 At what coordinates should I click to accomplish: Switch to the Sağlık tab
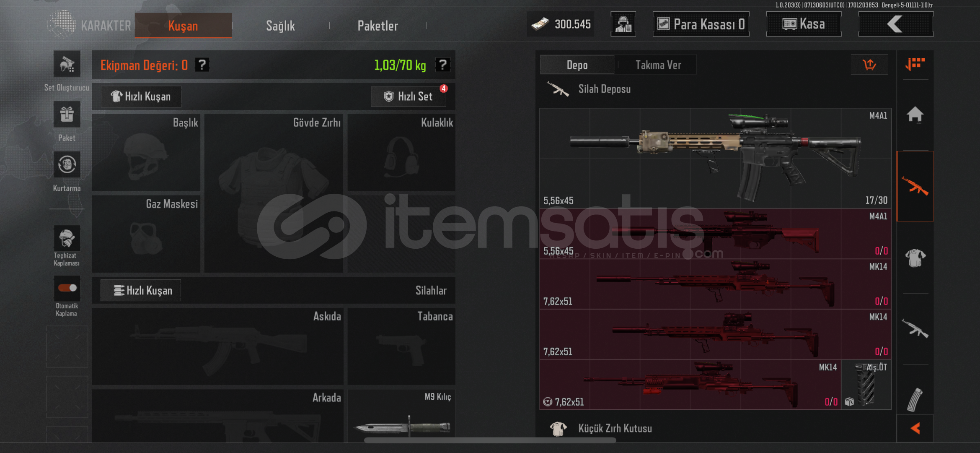(280, 26)
